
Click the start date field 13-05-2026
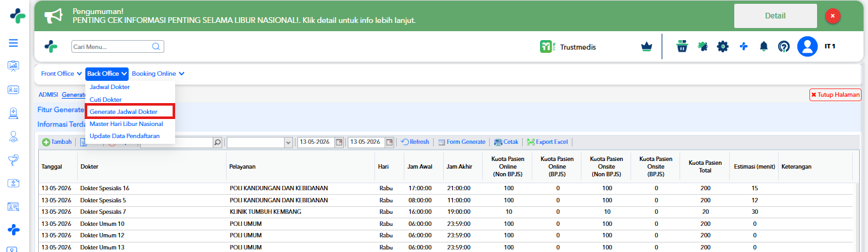(316, 142)
